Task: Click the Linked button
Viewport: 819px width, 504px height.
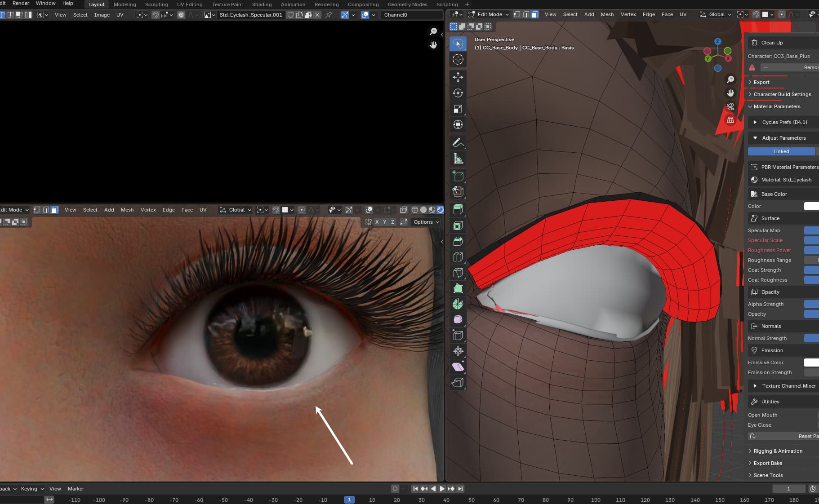Action: pyautogui.click(x=781, y=151)
